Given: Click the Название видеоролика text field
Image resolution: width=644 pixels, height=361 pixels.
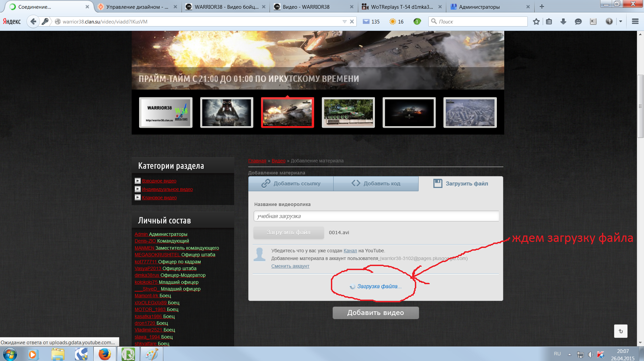Looking at the screenshot, I should click(x=376, y=216).
